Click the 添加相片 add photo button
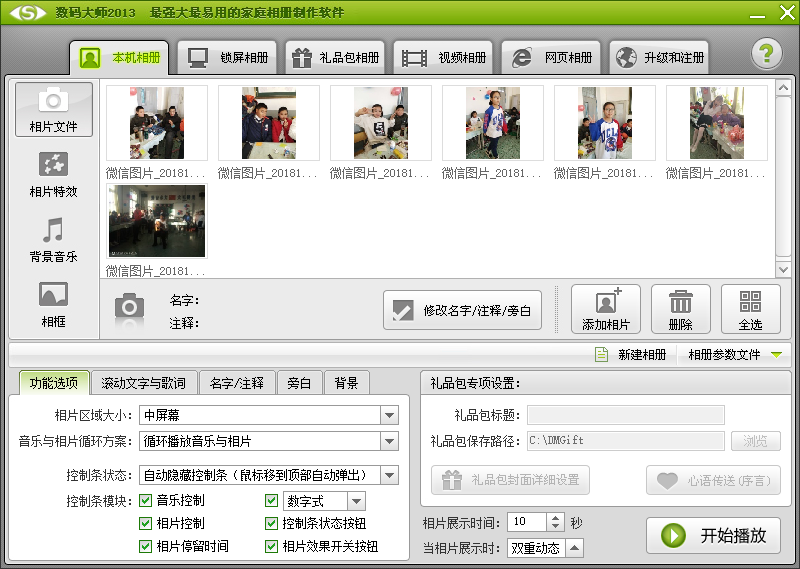 (606, 309)
